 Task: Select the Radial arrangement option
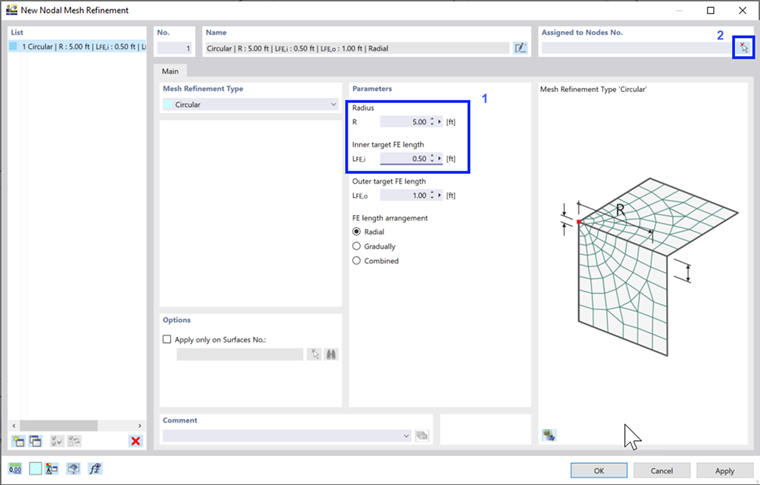tap(357, 232)
